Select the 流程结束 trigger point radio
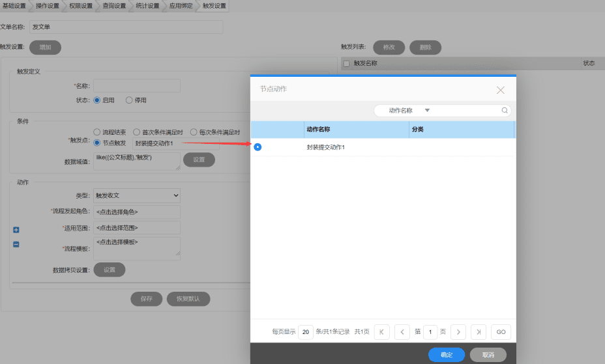 [97, 132]
